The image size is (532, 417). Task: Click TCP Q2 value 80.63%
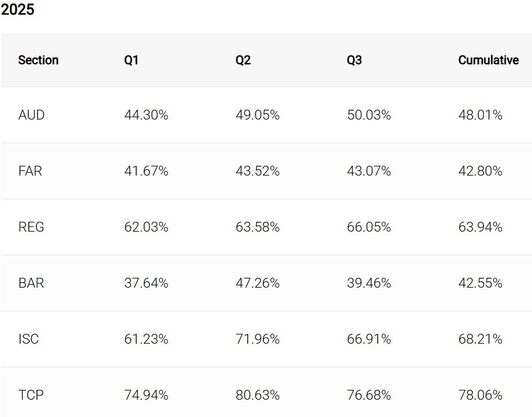pyautogui.click(x=258, y=395)
